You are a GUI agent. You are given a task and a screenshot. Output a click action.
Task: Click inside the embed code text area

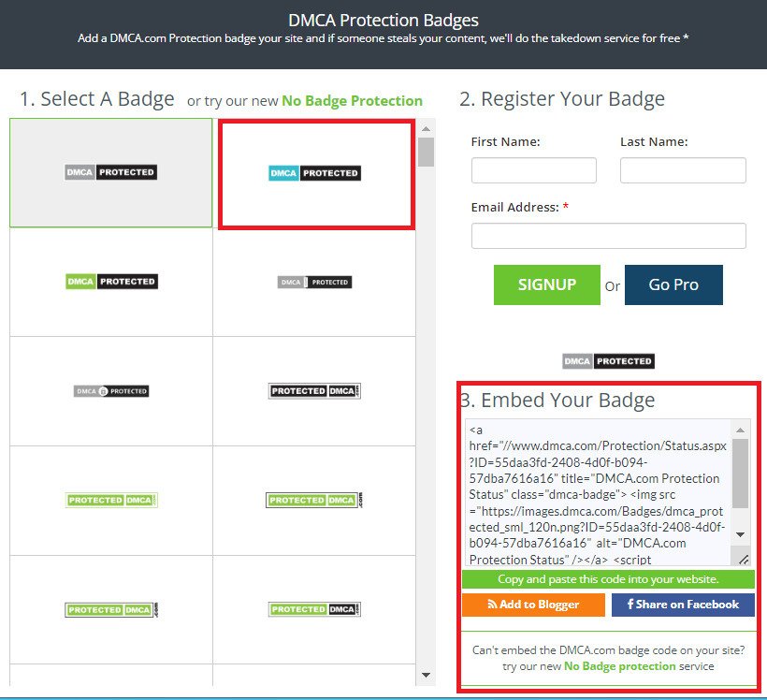pyautogui.click(x=599, y=493)
